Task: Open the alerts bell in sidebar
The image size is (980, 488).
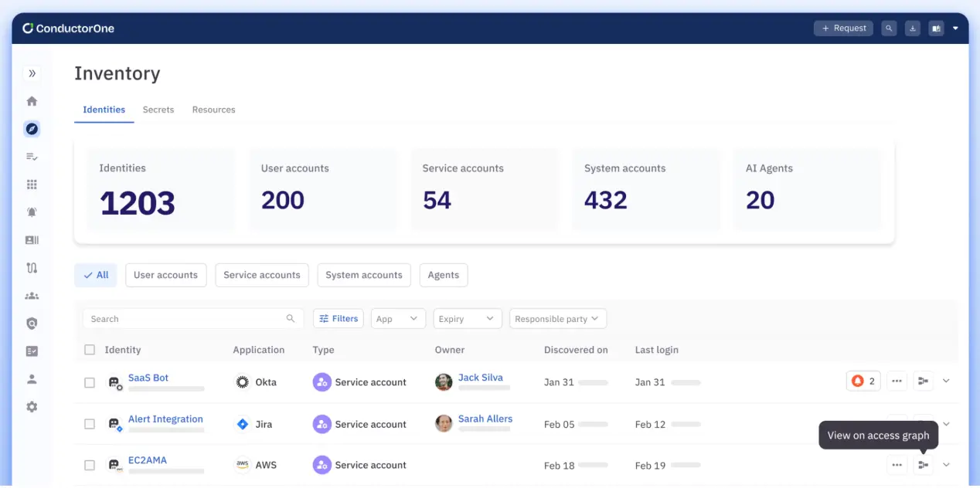Action: coord(32,212)
